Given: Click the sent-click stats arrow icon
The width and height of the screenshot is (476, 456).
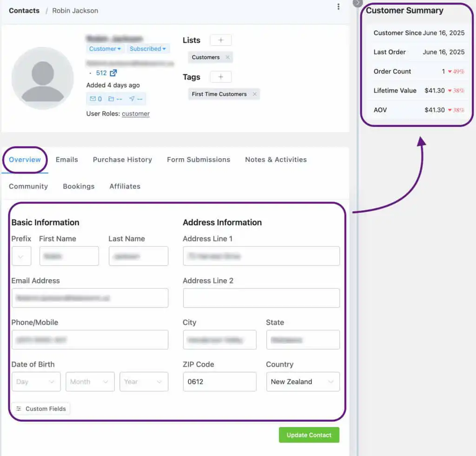Looking at the screenshot, I should tap(132, 99).
